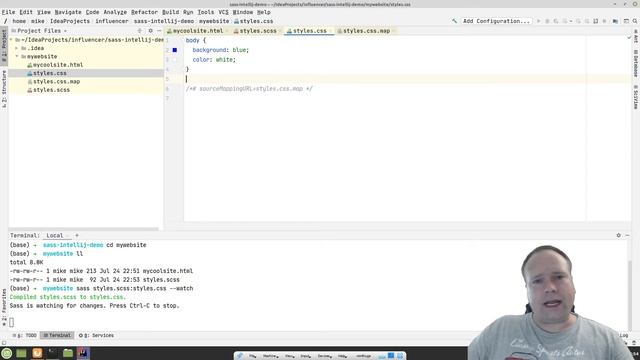The height and width of the screenshot is (360, 640).
Task: Open the File menu
Action: [8, 12]
